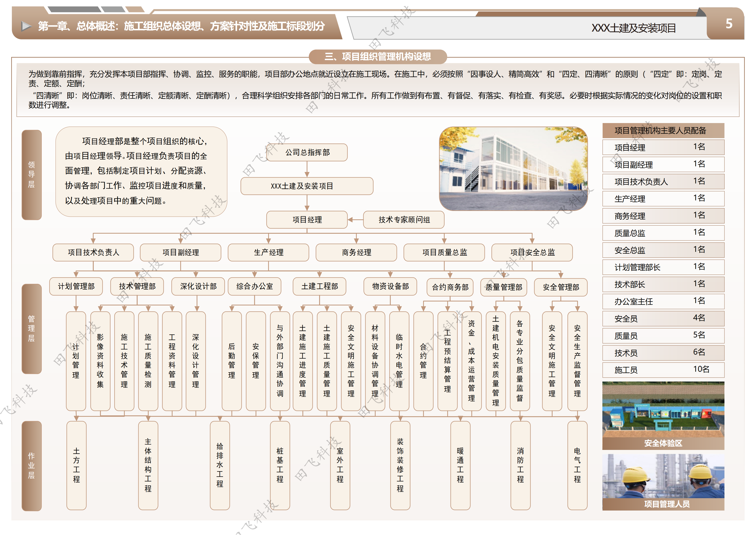Click the 项目经理部 description text box
Screen dimensions: 756x535
tap(141, 172)
